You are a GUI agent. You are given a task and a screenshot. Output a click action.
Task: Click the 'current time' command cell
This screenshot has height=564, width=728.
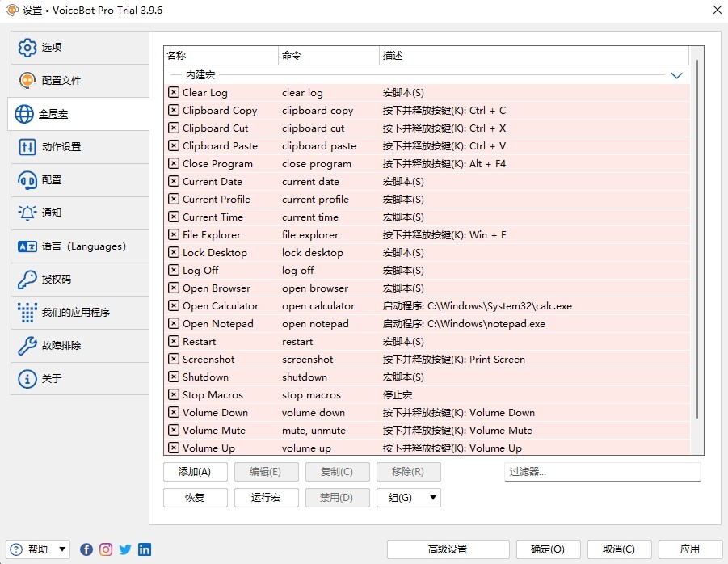click(x=310, y=217)
